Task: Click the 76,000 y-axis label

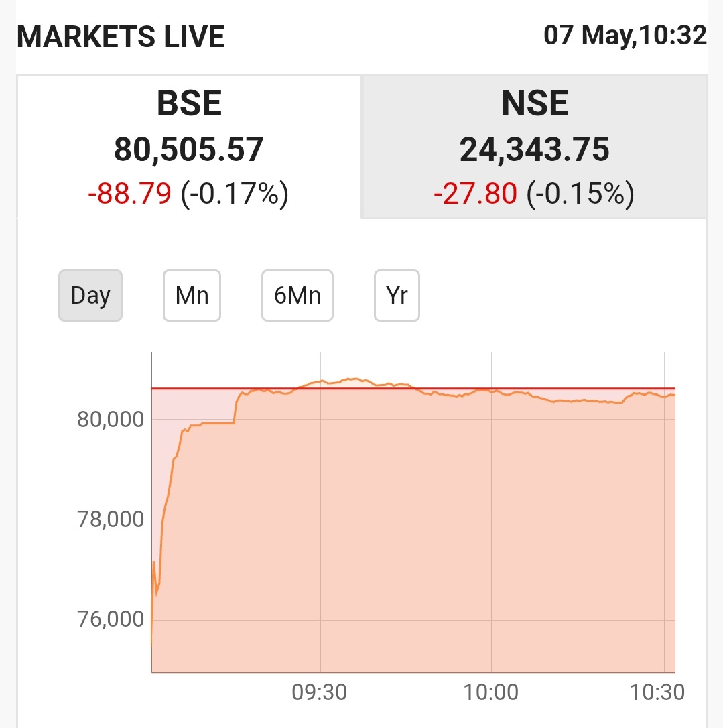Action: pos(111,619)
